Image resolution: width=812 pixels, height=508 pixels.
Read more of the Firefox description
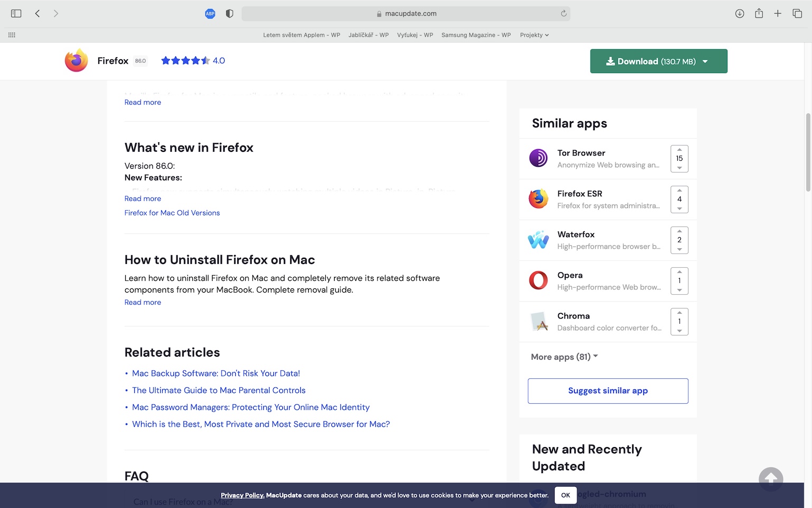coord(143,102)
